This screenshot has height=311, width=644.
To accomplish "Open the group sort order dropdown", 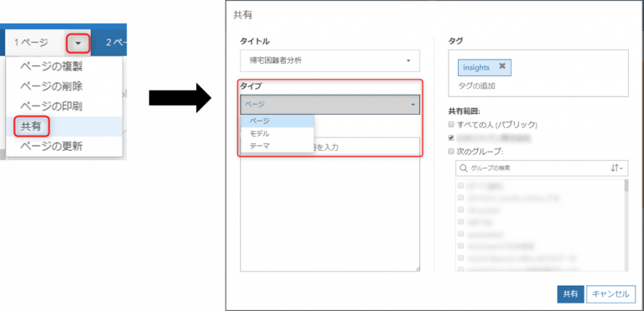I will pyautogui.click(x=617, y=168).
